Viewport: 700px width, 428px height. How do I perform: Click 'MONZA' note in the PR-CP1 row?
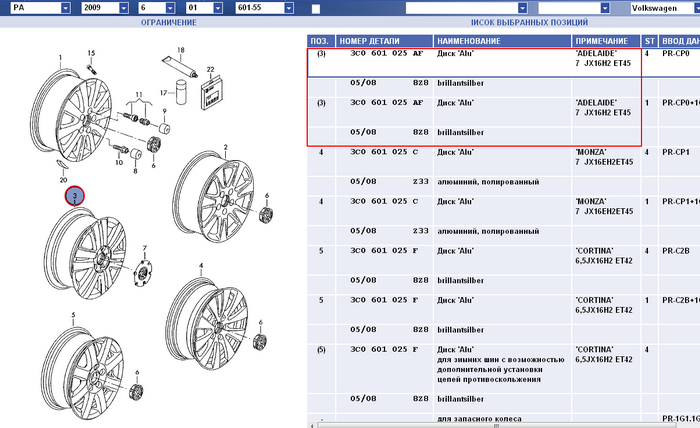pyautogui.click(x=591, y=152)
